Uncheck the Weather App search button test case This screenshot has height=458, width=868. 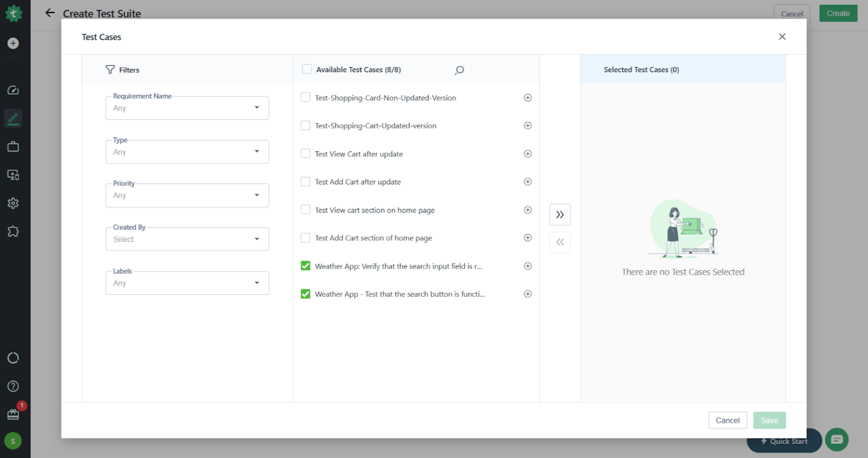tap(305, 293)
